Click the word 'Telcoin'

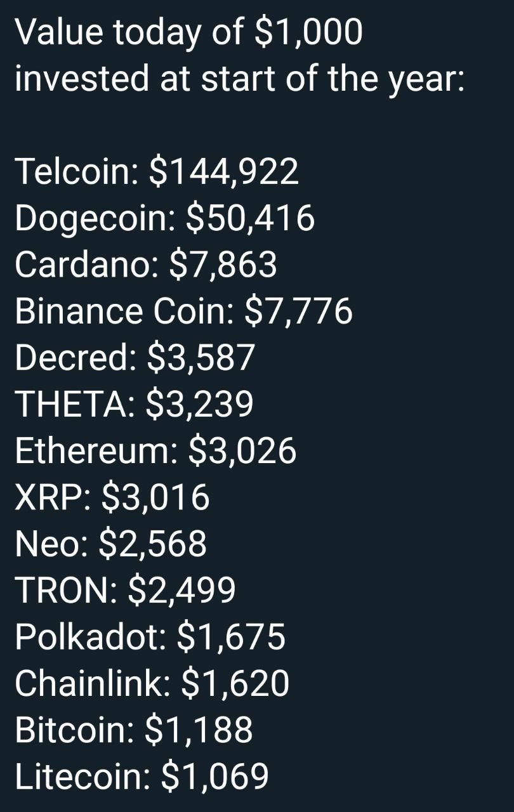click(74, 172)
